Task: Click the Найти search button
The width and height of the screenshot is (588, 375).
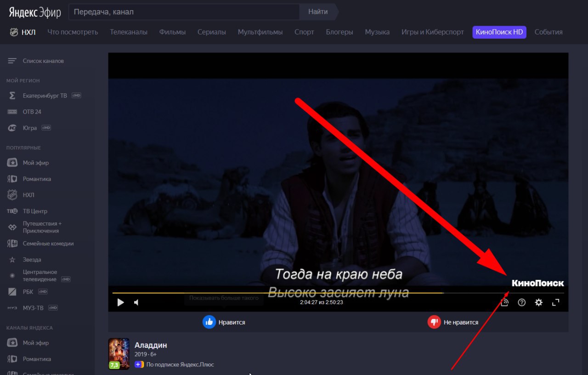Action: point(318,12)
